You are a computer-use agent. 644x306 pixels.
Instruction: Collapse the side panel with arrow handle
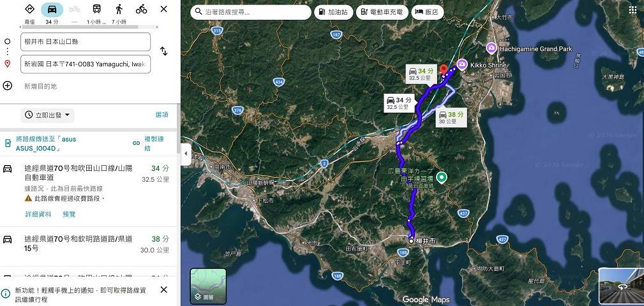tap(186, 154)
